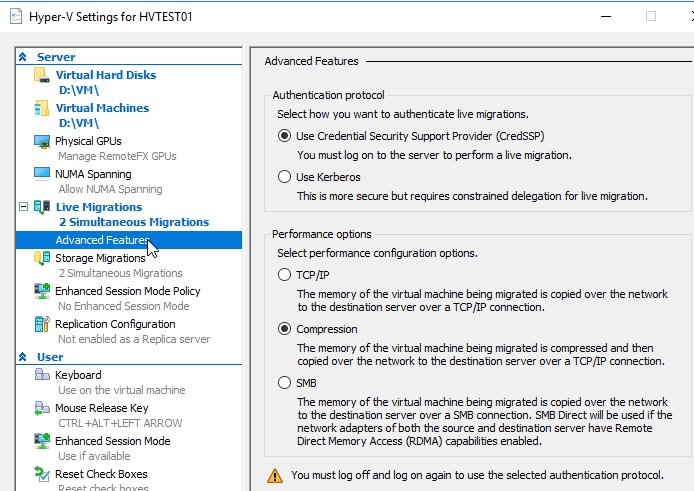The image size is (694, 491).
Task: Click the Live Migrations server icon
Action: point(41,207)
